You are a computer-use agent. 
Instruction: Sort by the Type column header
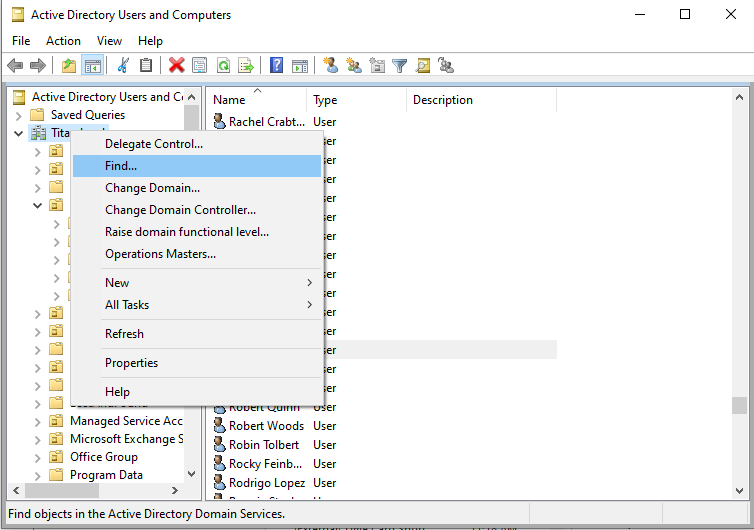[x=356, y=100]
